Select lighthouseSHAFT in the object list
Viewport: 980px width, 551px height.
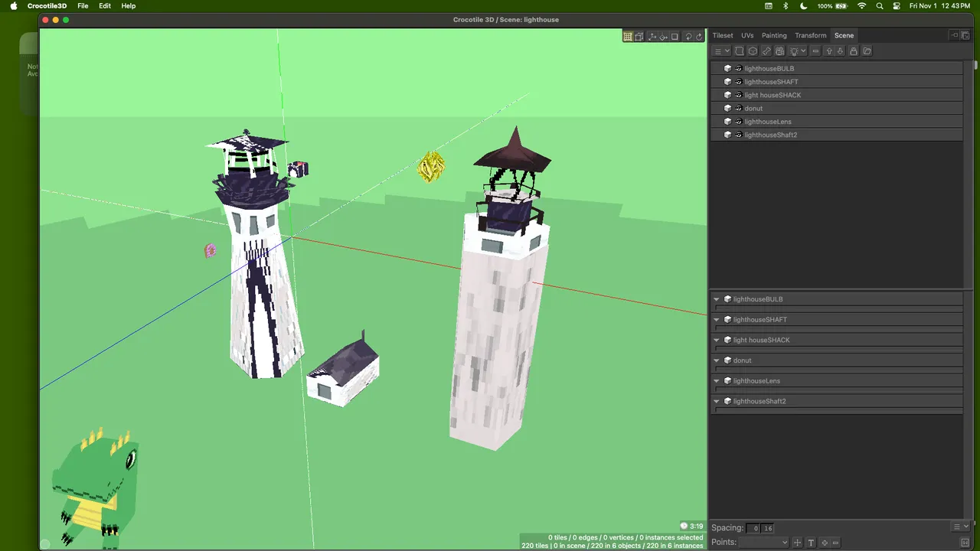pyautogui.click(x=836, y=82)
